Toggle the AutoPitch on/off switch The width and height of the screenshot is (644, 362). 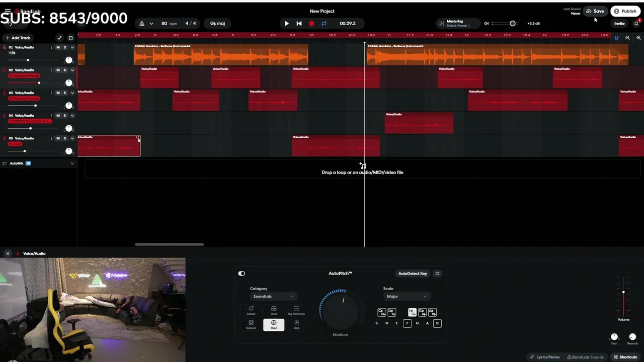pos(242,274)
